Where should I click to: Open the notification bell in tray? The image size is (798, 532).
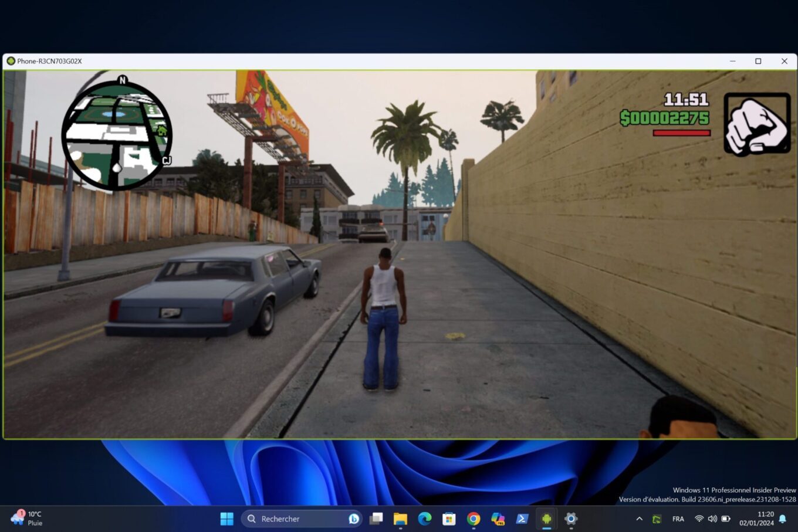[x=783, y=519]
